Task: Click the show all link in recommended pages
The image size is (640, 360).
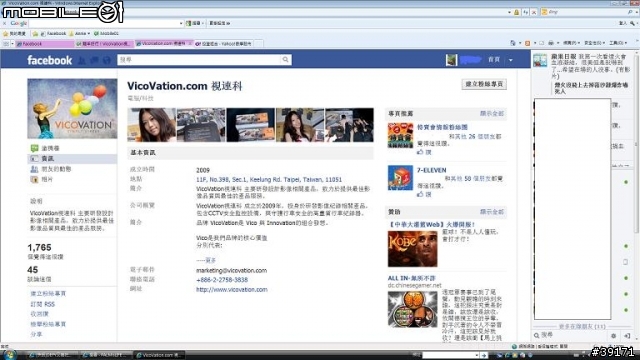Action: click(492, 113)
